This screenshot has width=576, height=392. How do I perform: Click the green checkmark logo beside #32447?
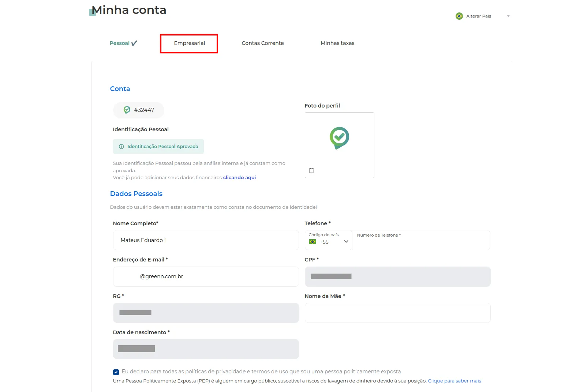127,110
